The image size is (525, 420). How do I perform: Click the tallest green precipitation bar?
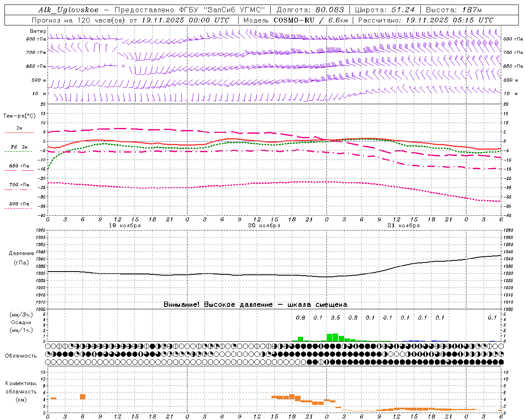pyautogui.click(x=335, y=337)
